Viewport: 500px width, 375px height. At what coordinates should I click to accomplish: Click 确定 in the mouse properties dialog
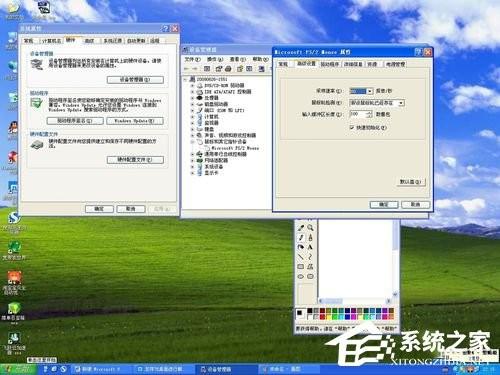tap(384, 204)
